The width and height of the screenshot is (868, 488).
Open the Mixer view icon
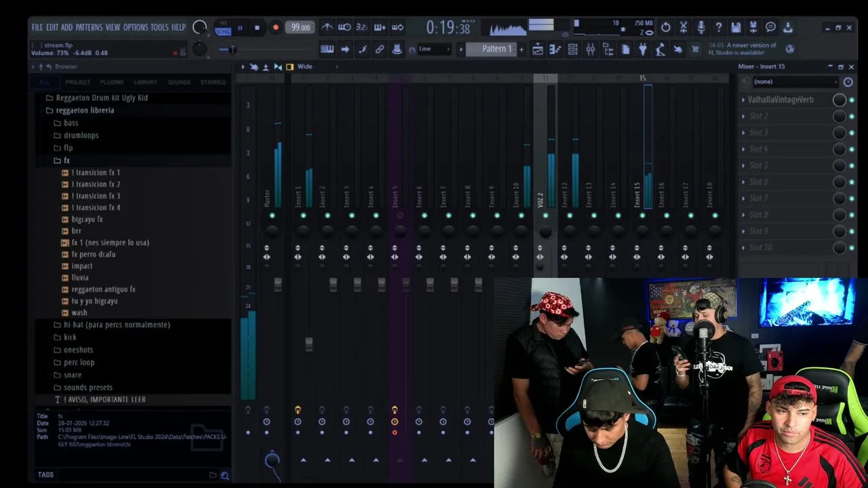(x=591, y=49)
